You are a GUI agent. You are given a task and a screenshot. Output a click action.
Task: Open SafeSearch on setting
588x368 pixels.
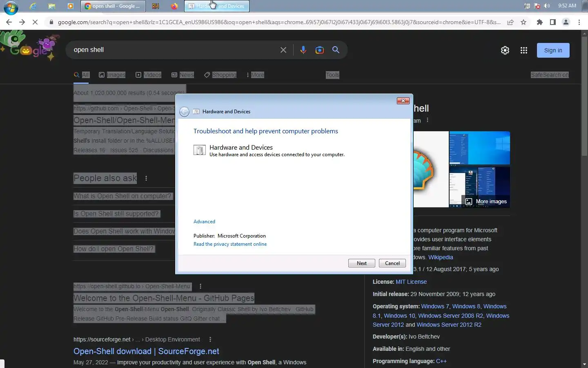[x=550, y=75]
